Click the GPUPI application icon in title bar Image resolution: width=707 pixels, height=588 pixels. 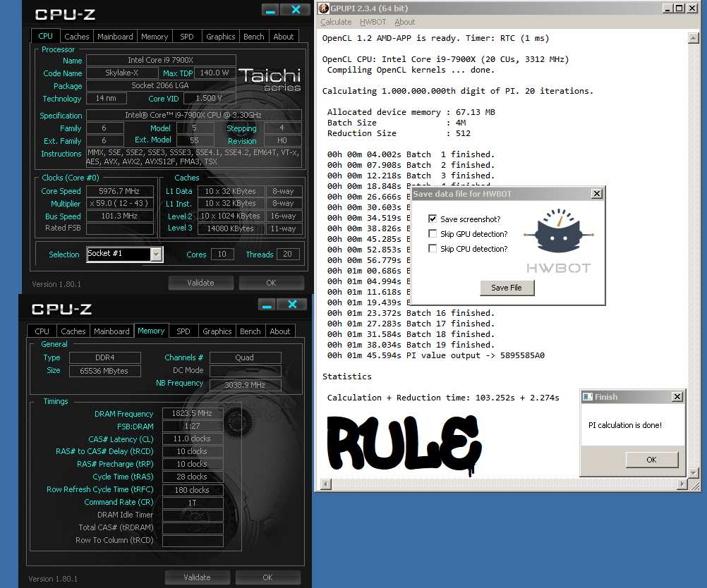click(324, 8)
